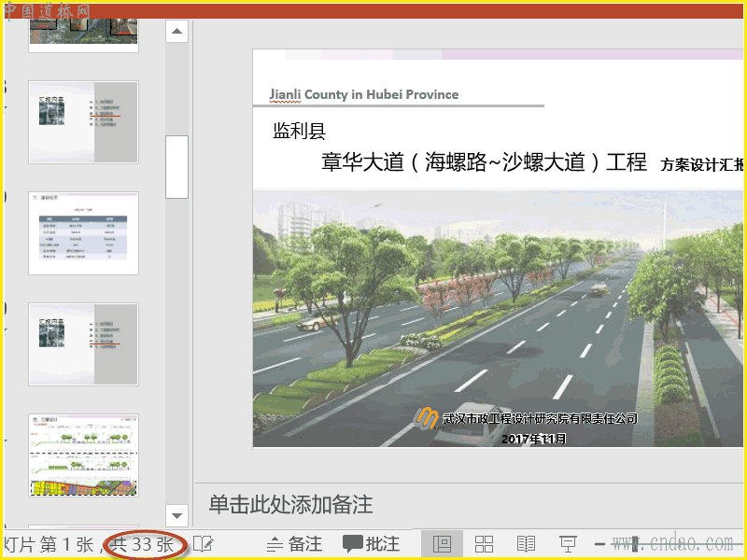
Task: Toggle the 批注 comments pane button
Action: [x=371, y=544]
